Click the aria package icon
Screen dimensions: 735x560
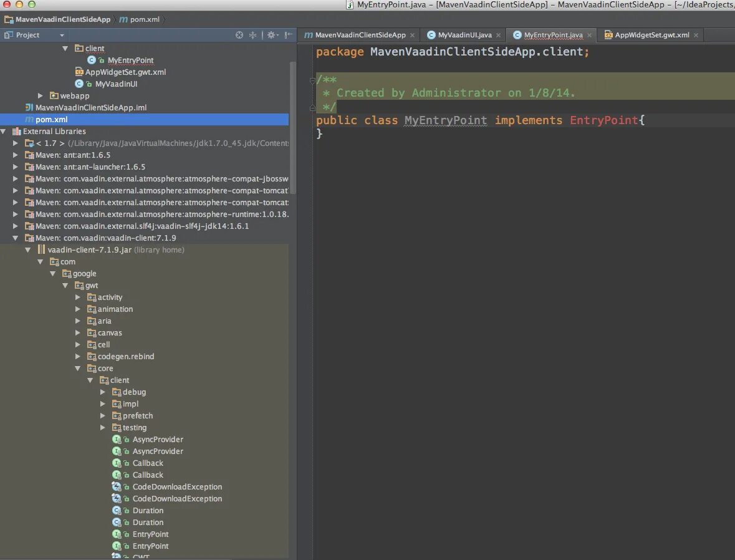click(92, 321)
